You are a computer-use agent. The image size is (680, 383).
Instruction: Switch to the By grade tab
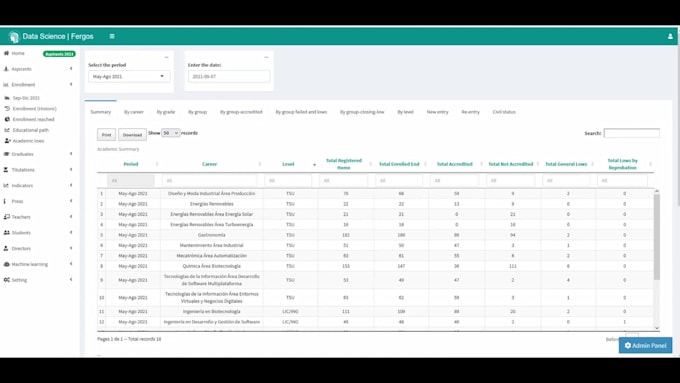[166, 112]
